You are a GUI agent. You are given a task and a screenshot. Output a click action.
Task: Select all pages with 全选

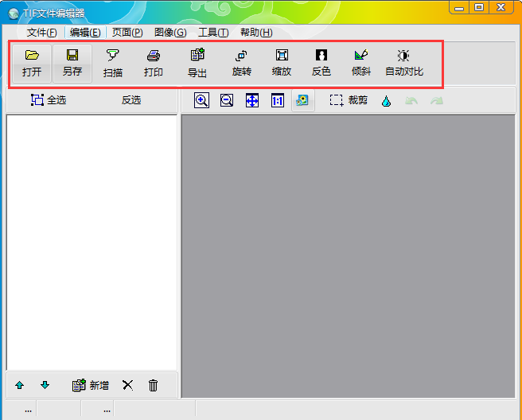coord(49,100)
